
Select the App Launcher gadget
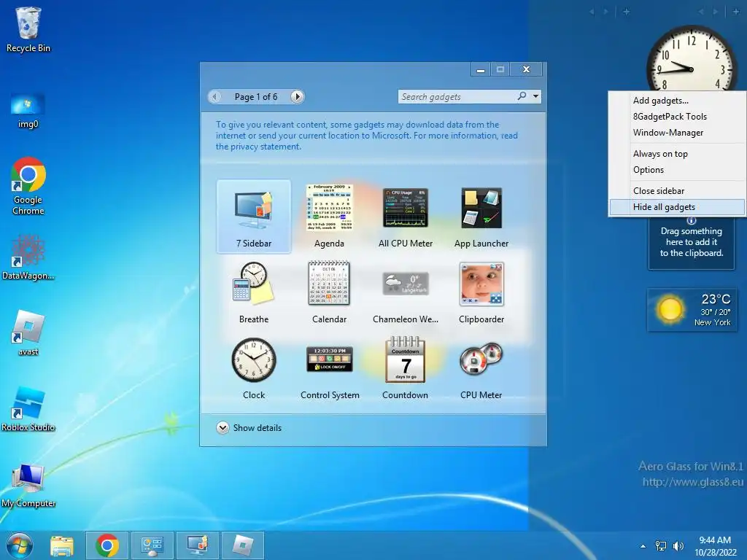click(481, 216)
